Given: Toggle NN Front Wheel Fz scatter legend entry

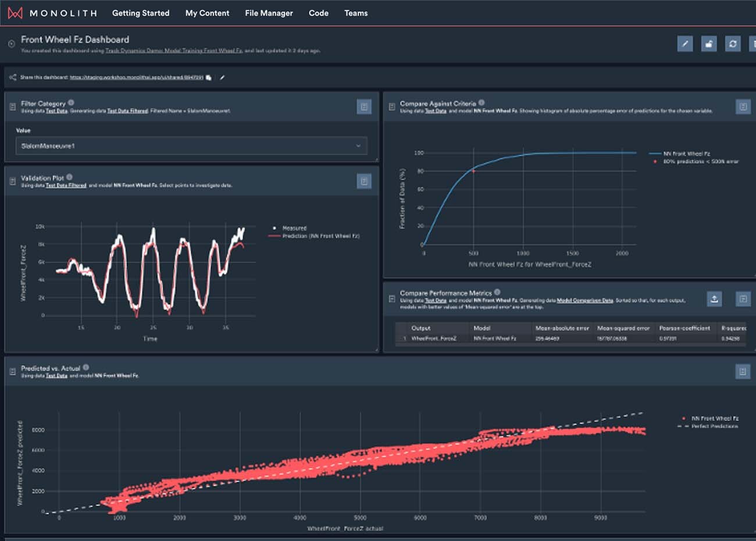Looking at the screenshot, I should click(710, 418).
